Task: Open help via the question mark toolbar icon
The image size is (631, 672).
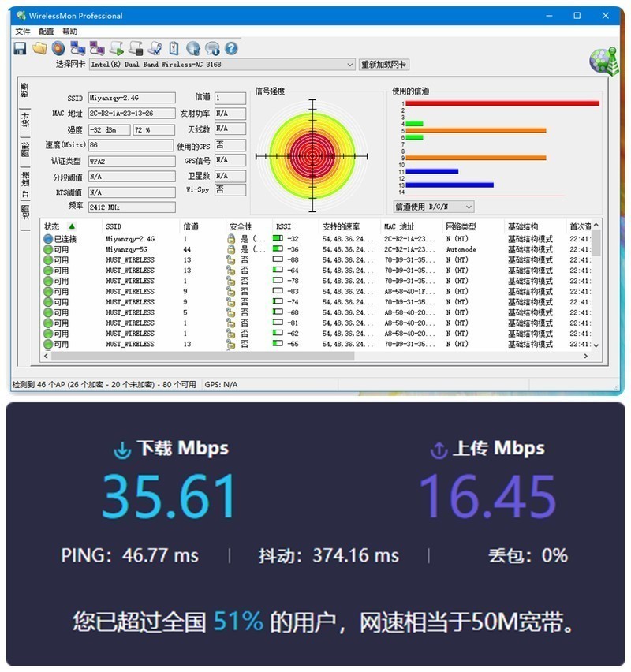Action: tap(231, 47)
